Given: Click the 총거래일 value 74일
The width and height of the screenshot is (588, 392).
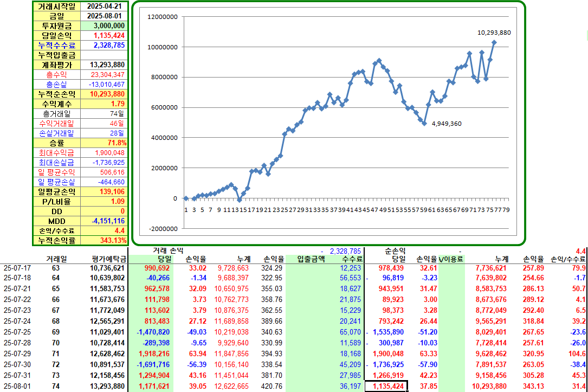Looking at the screenshot, I should click(x=104, y=114).
